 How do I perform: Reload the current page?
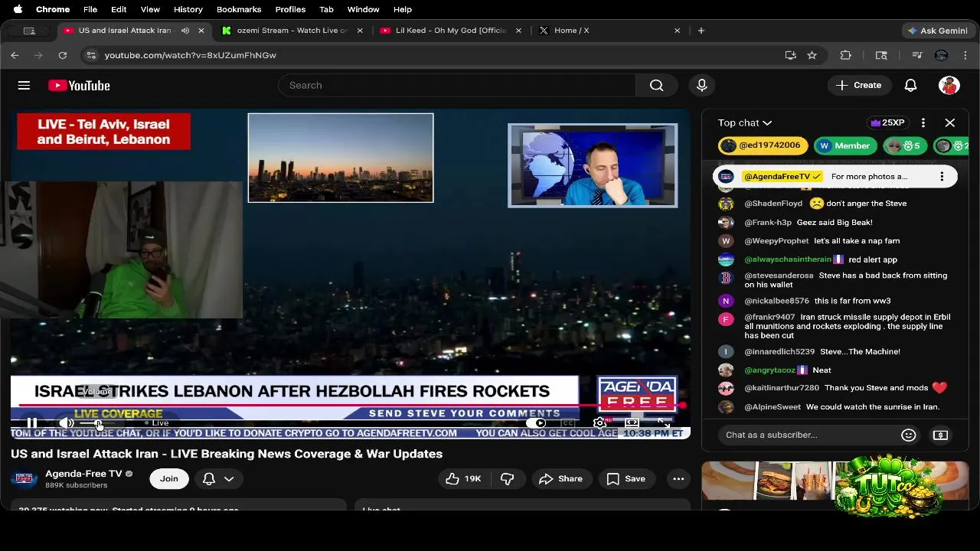click(63, 55)
